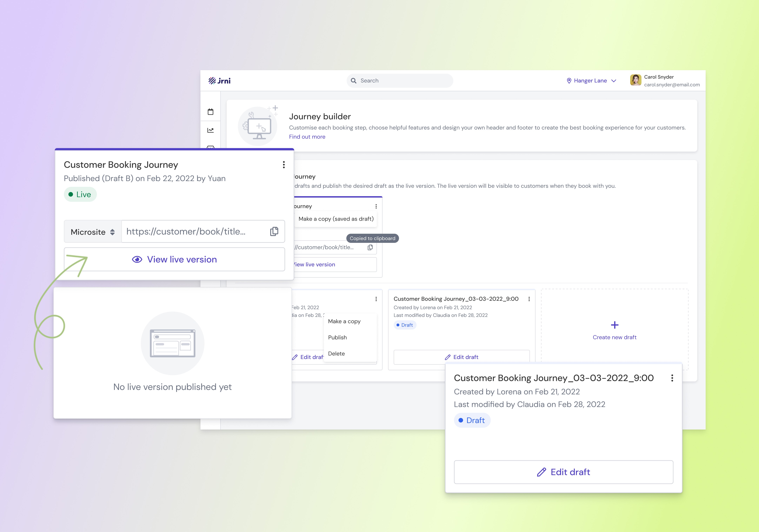The height and width of the screenshot is (532, 759).
Task: Choose Delete in the draft menu
Action: [x=336, y=353]
